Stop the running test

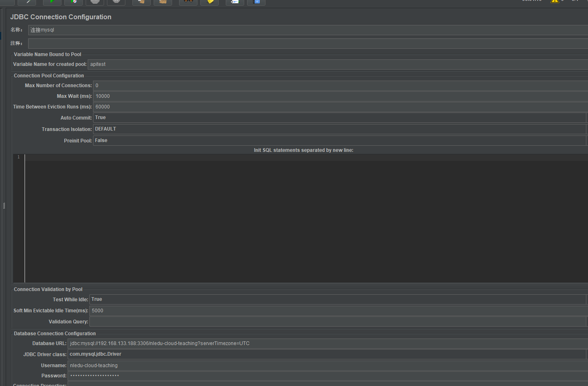click(x=95, y=2)
